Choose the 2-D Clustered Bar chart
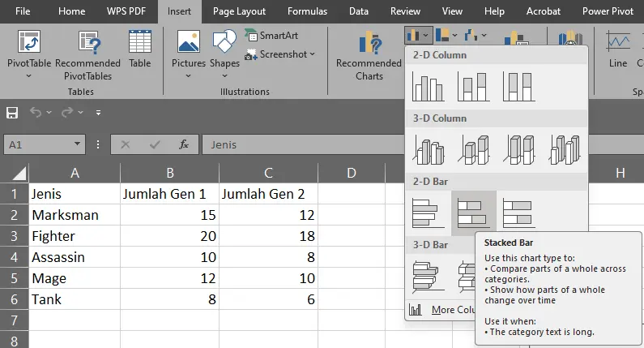Viewport: 644px width, 348px height. [x=428, y=213]
